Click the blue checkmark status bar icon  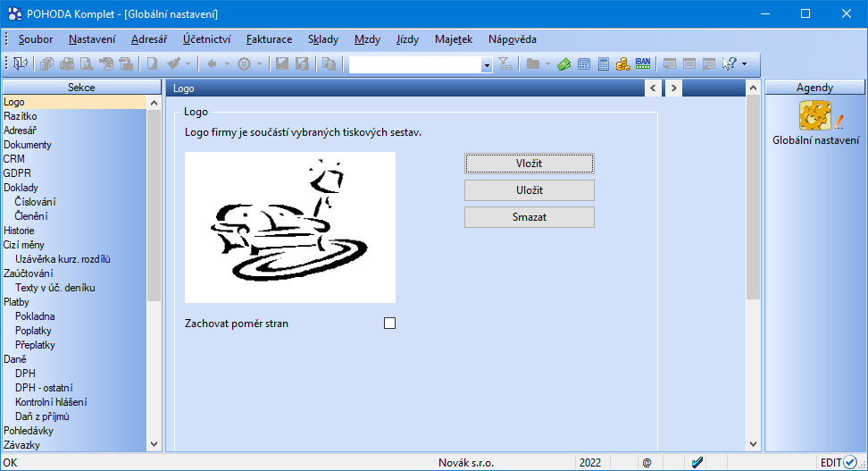point(697,462)
